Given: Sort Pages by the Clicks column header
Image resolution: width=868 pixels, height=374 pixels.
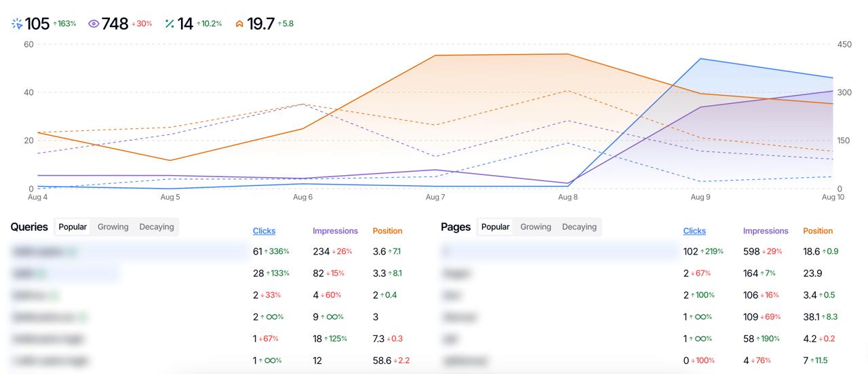Looking at the screenshot, I should coord(694,231).
